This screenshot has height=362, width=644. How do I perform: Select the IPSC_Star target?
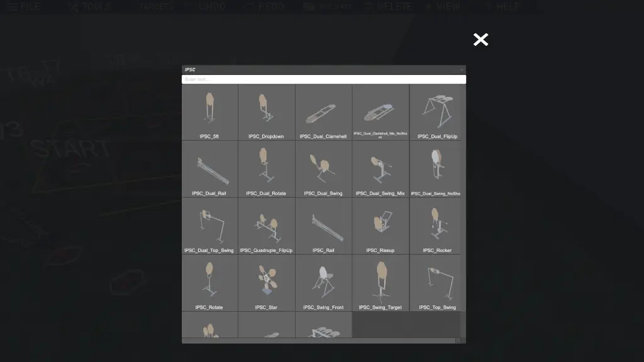(x=266, y=283)
